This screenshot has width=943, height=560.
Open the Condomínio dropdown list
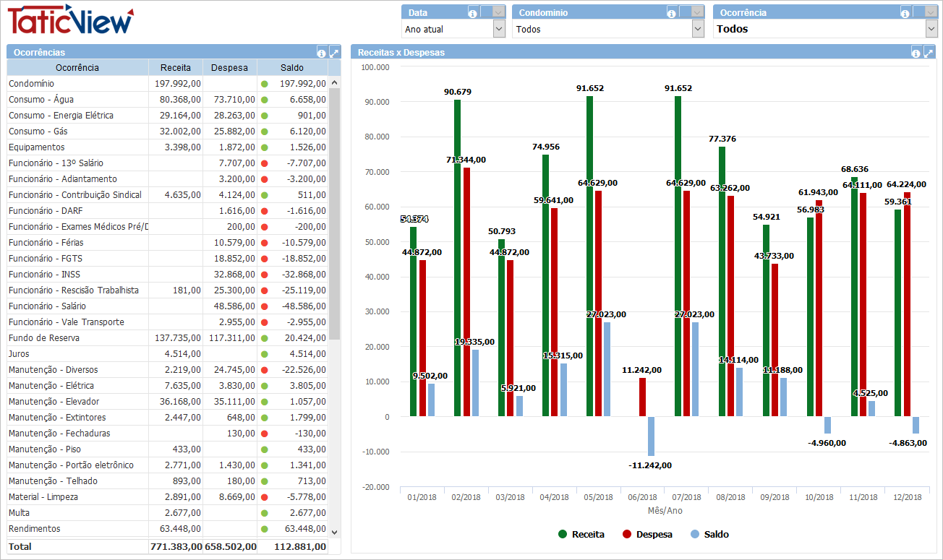pos(698,29)
